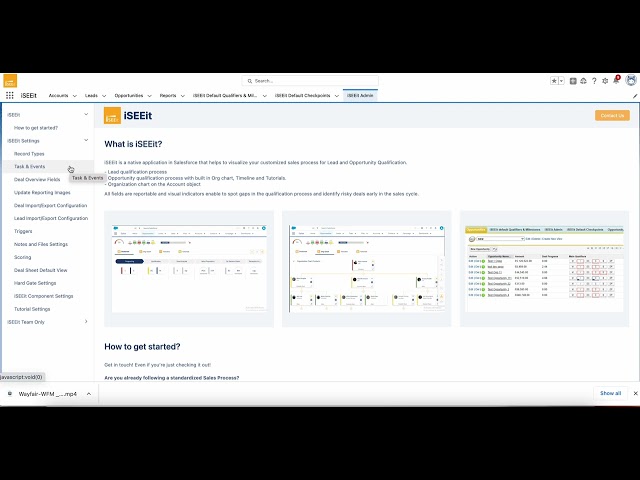Open Update Reporting Images settings
This screenshot has height=480, width=640.
click(42, 193)
